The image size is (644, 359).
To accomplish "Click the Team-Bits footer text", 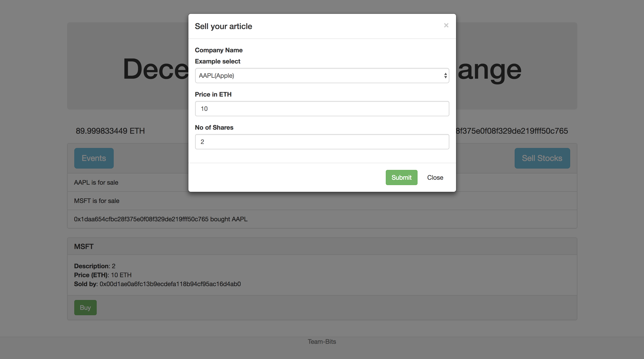I will [322, 342].
